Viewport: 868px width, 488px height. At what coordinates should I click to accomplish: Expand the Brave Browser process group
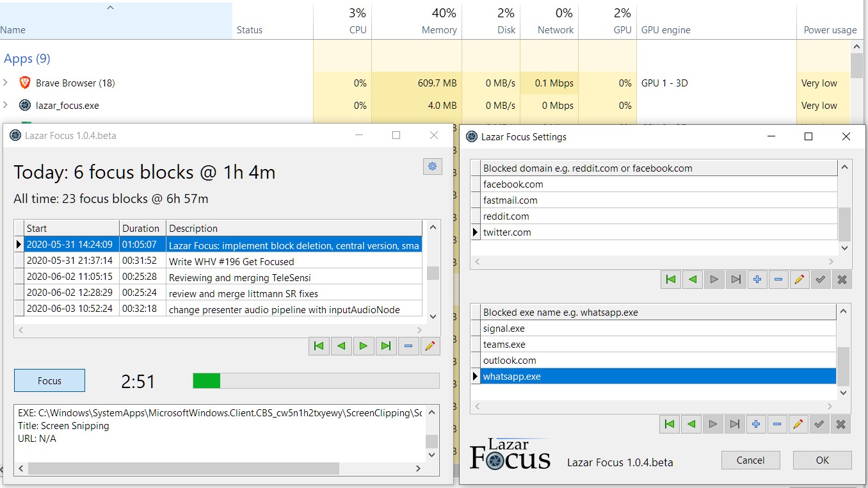6,83
